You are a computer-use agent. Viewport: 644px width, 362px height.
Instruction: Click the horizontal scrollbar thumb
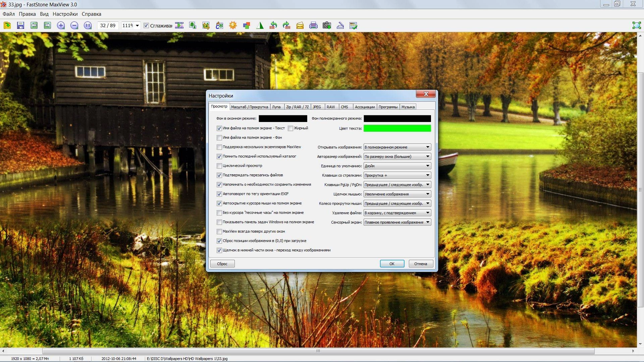tap(318, 351)
